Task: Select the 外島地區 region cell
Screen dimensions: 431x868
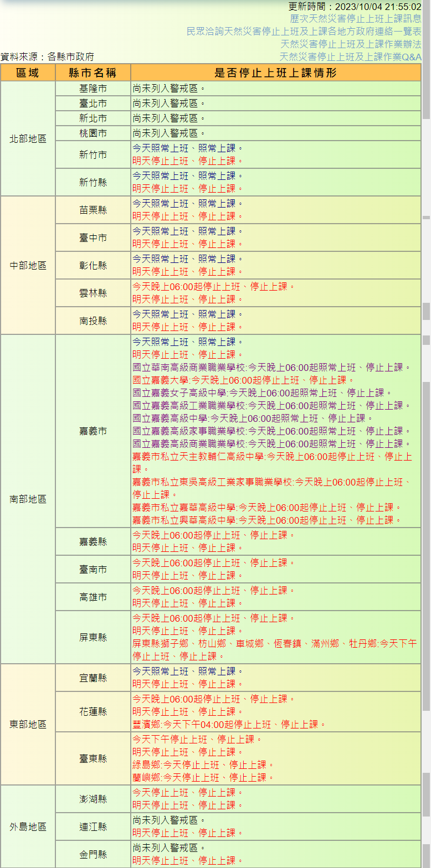Action: tap(28, 826)
